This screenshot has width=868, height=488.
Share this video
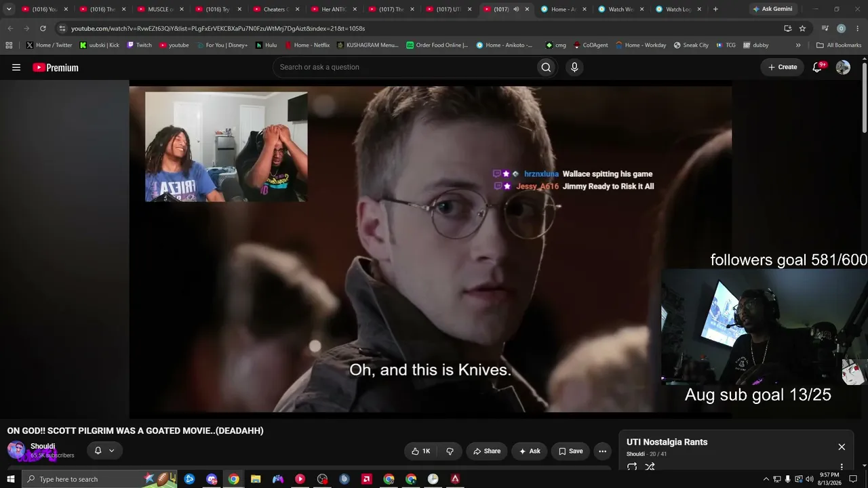(487, 451)
